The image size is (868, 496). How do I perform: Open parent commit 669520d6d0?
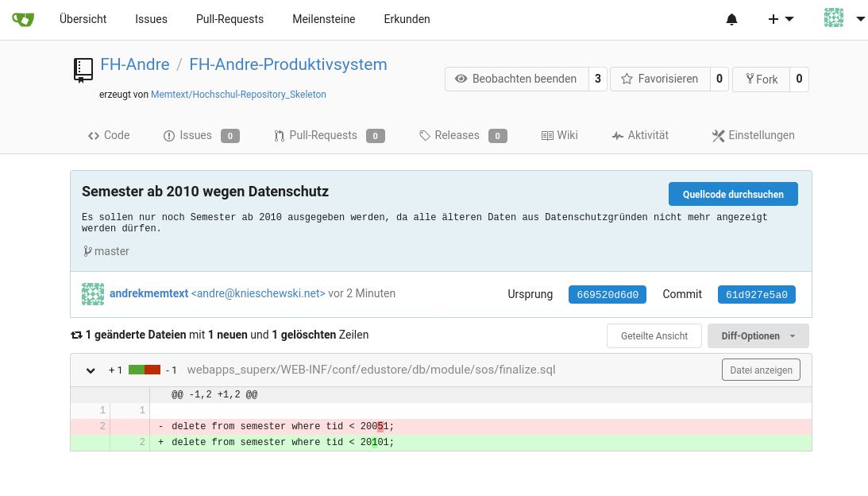pyautogui.click(x=608, y=294)
